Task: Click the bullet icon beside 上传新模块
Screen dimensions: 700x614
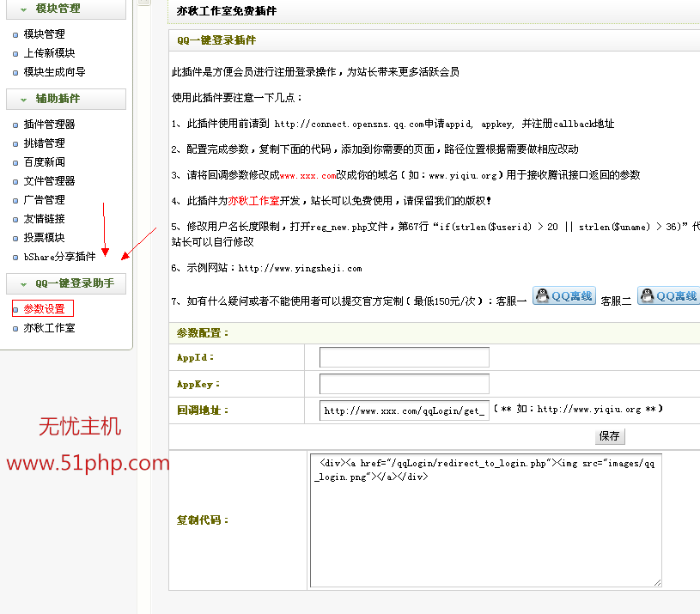Action: pos(15,54)
